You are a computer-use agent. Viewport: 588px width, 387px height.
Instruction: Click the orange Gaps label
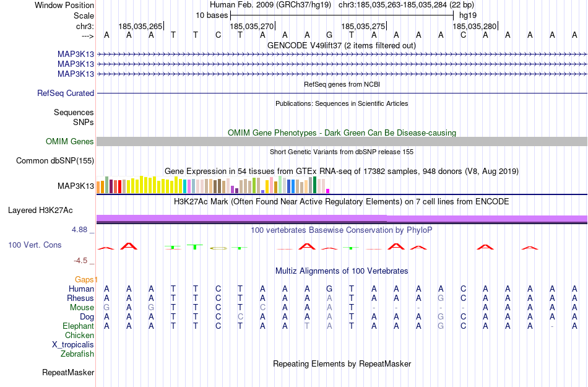pyautogui.click(x=85, y=279)
